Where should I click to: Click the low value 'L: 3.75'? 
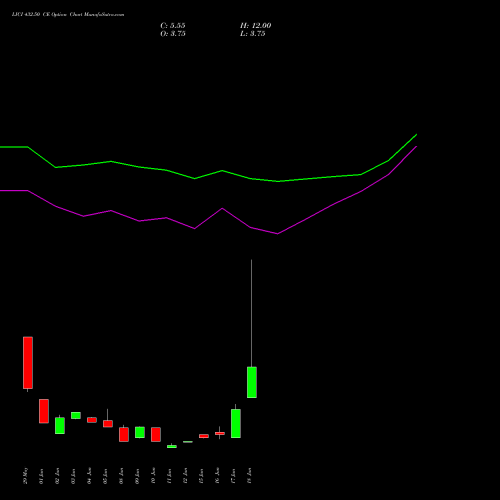click(x=253, y=34)
